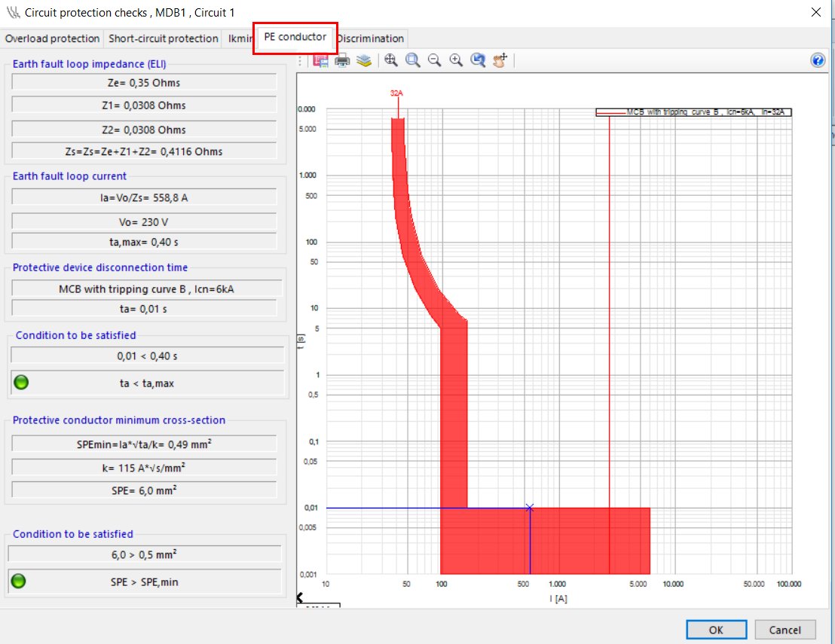
Task: Open the layers icon in chart toolbar
Action: [x=364, y=61]
